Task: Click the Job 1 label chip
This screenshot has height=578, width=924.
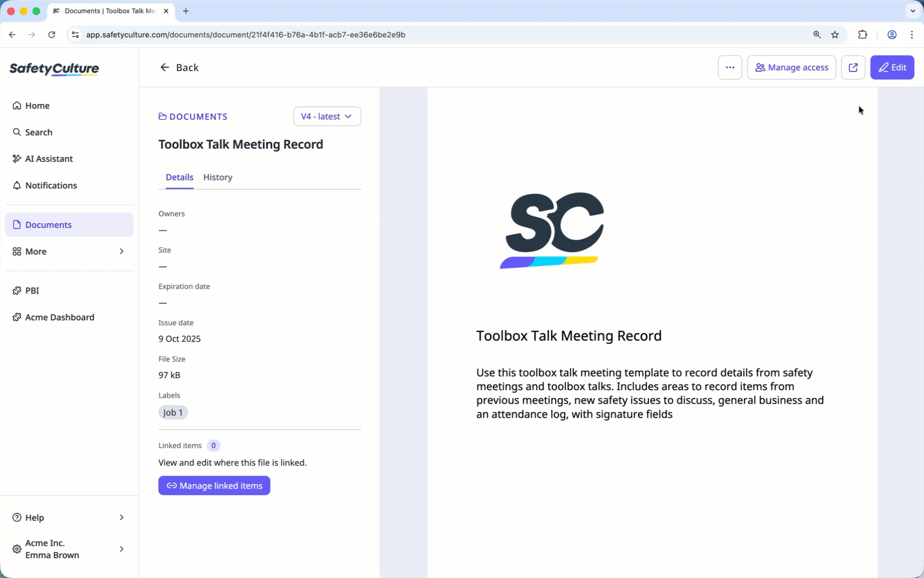Action: click(x=173, y=412)
